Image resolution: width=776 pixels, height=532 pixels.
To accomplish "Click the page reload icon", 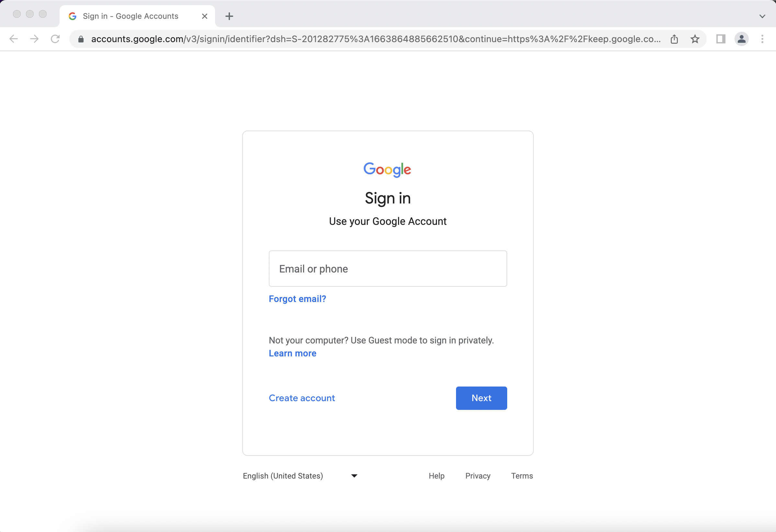I will (55, 39).
